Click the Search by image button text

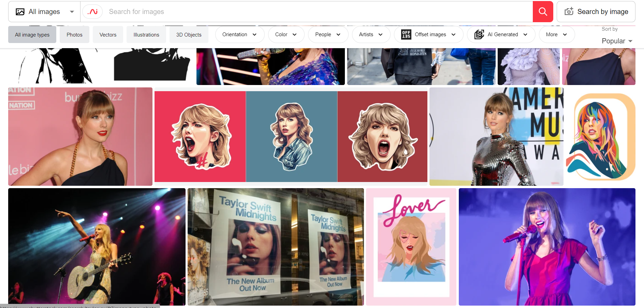[x=603, y=12]
